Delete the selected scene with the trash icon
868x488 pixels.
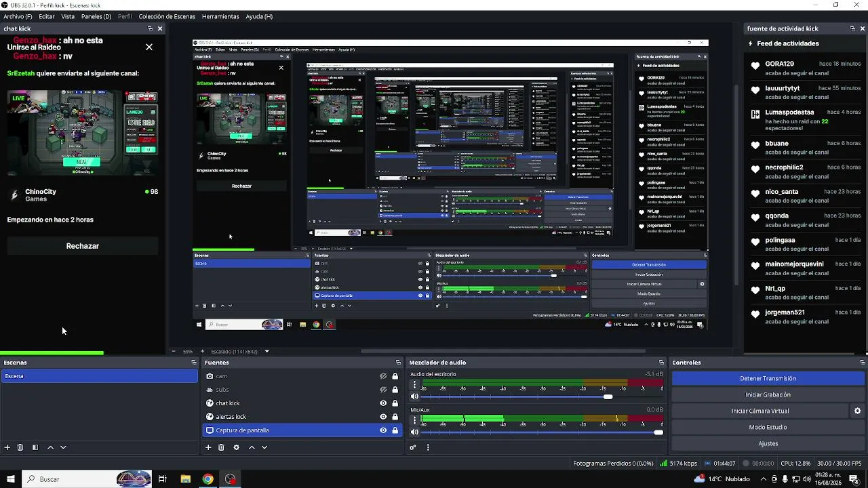point(20,447)
